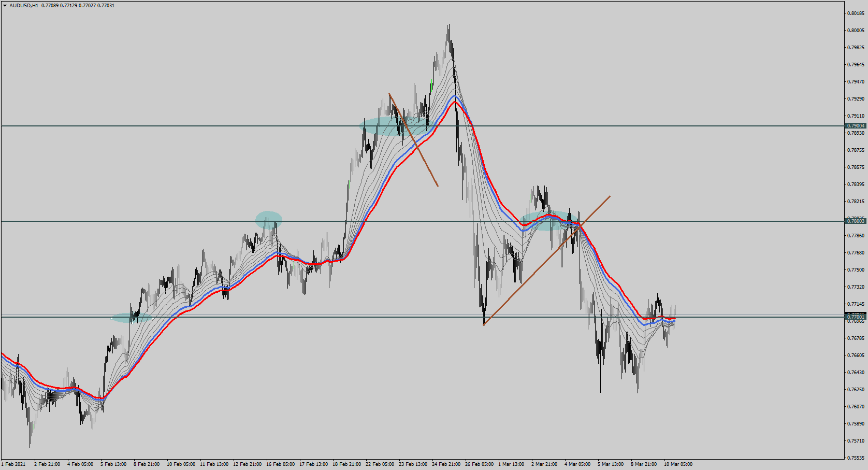The height and width of the screenshot is (470, 868).
Task: Click the 0.75890 price axis label
Action: click(856, 424)
